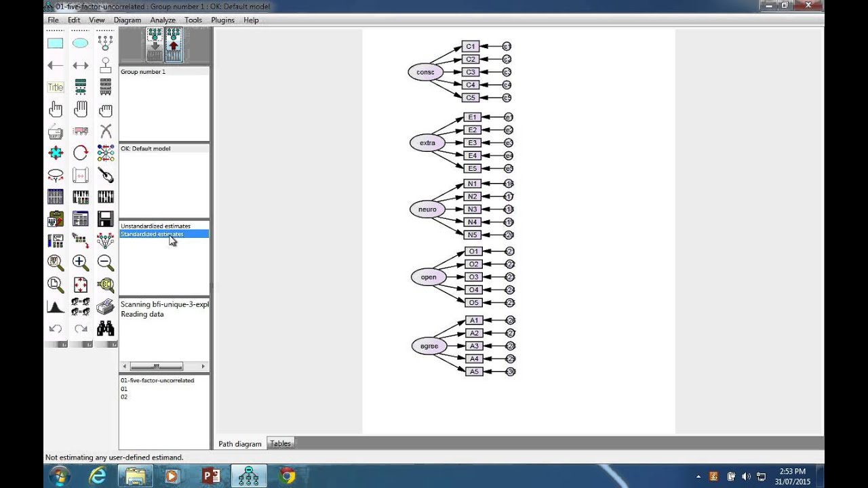Image resolution: width=868 pixels, height=488 pixels.
Task: Open the select data files dialog
Action: coord(56,197)
